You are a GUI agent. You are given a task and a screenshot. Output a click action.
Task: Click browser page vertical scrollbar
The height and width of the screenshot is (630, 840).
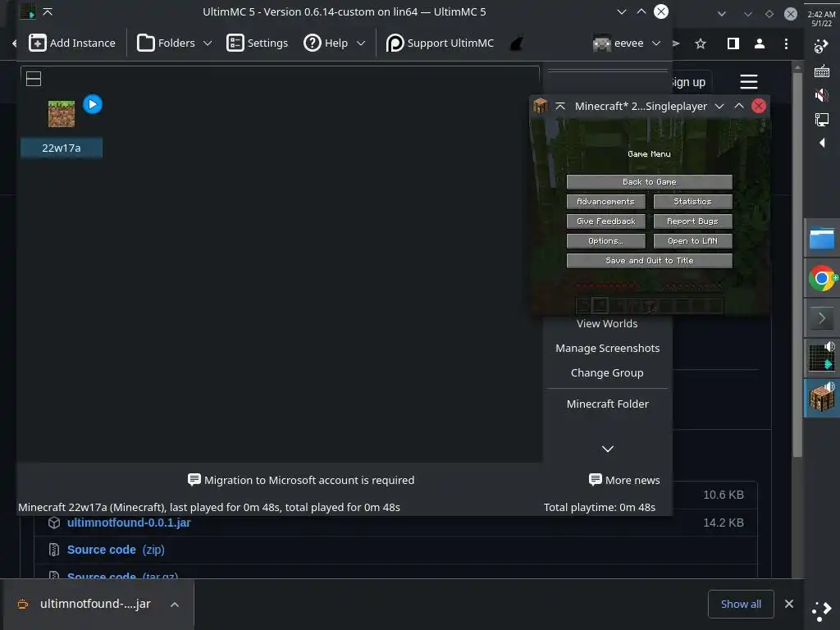pyautogui.click(x=797, y=263)
